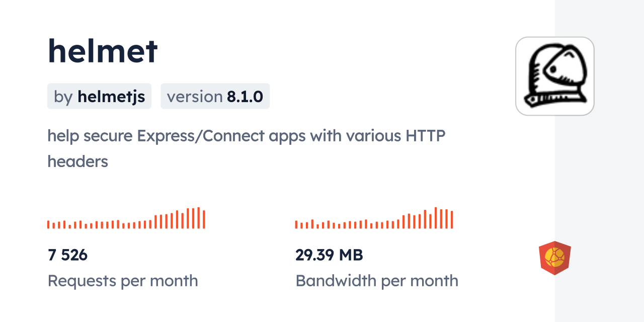Click the helmetjs author name
This screenshot has width=644, height=322.
(x=111, y=97)
